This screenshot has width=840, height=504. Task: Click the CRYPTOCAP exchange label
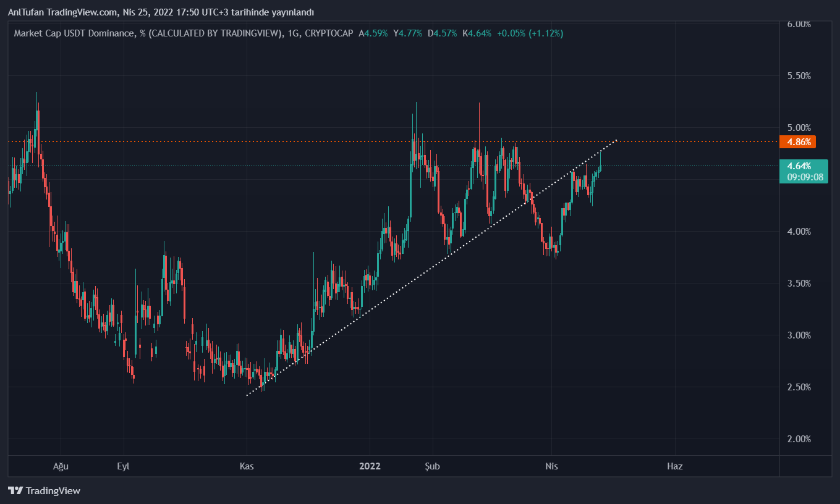point(333,33)
